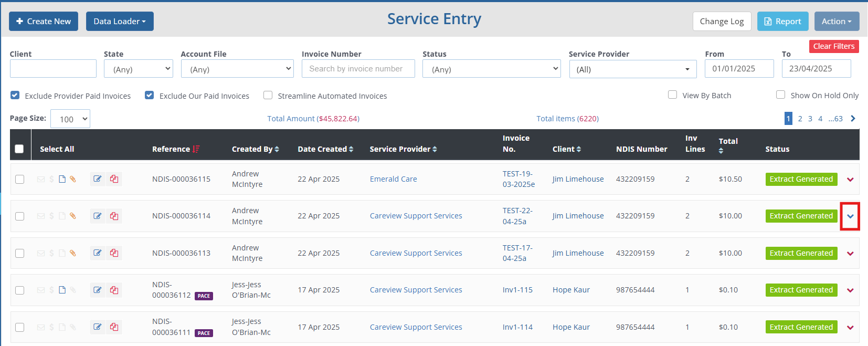Open the Data Loader menu
The image size is (868, 346).
pyautogui.click(x=120, y=22)
